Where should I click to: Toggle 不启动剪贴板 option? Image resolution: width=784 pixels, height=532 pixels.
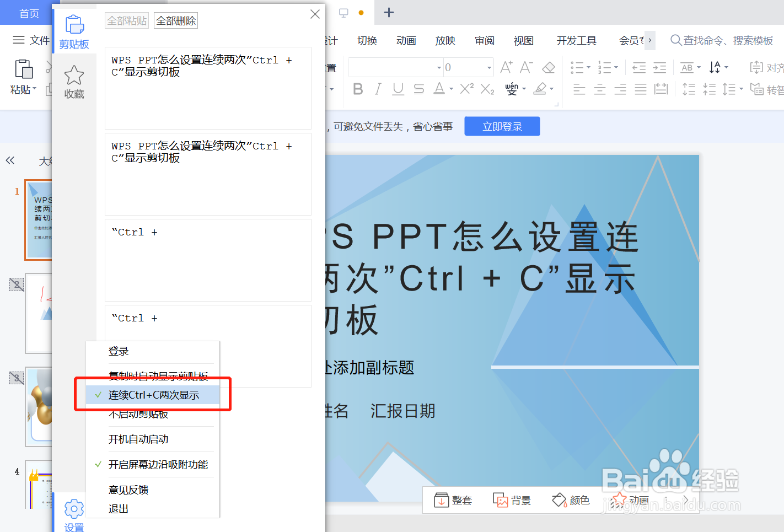tap(153, 414)
